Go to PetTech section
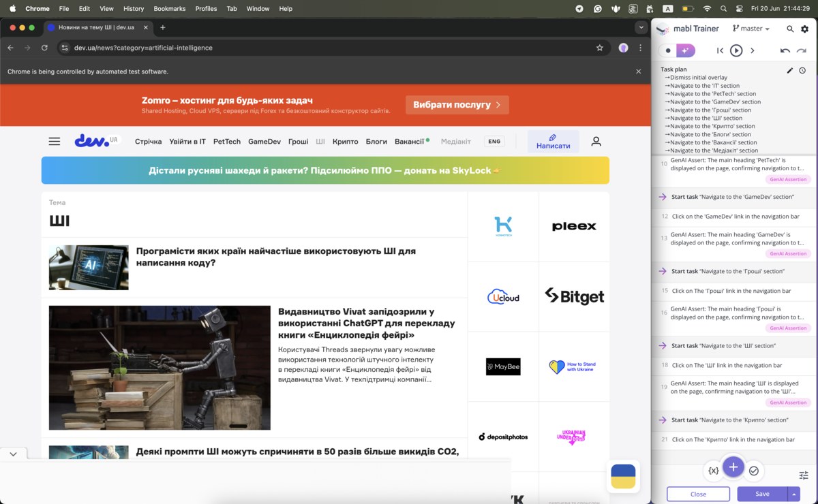The width and height of the screenshot is (818, 504). click(227, 142)
